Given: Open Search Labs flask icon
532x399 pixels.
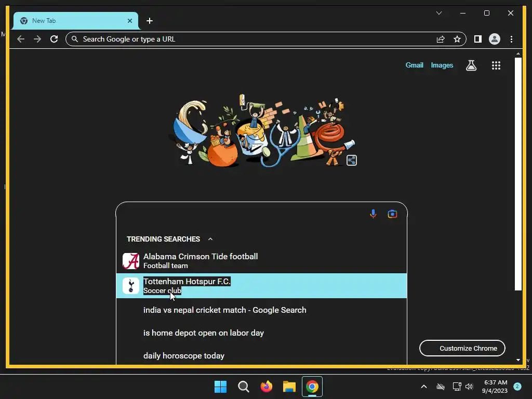Looking at the screenshot, I should [471, 65].
